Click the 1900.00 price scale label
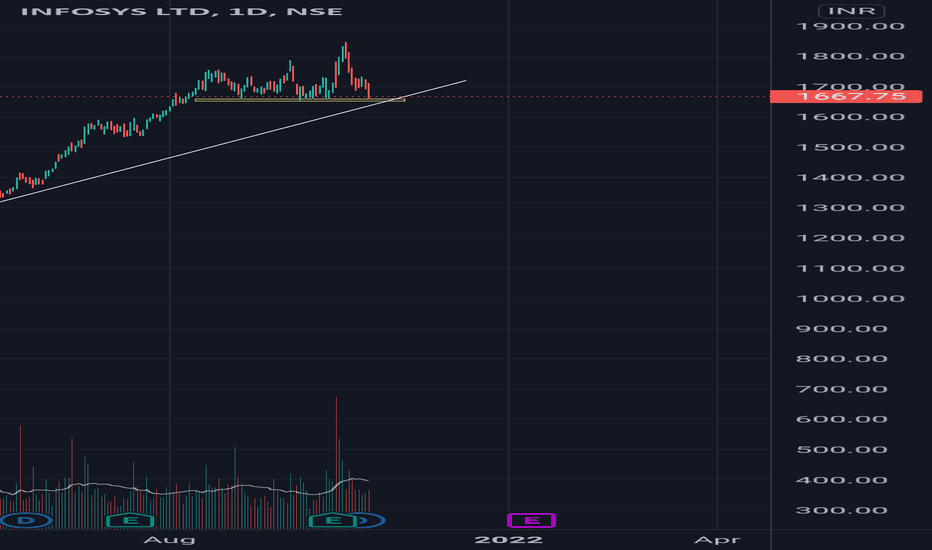932x550 pixels. coord(850,26)
